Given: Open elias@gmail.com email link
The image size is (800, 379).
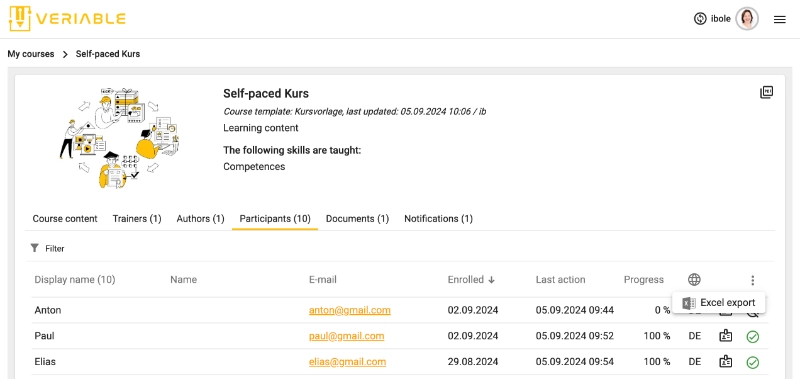Looking at the screenshot, I should click(347, 362).
